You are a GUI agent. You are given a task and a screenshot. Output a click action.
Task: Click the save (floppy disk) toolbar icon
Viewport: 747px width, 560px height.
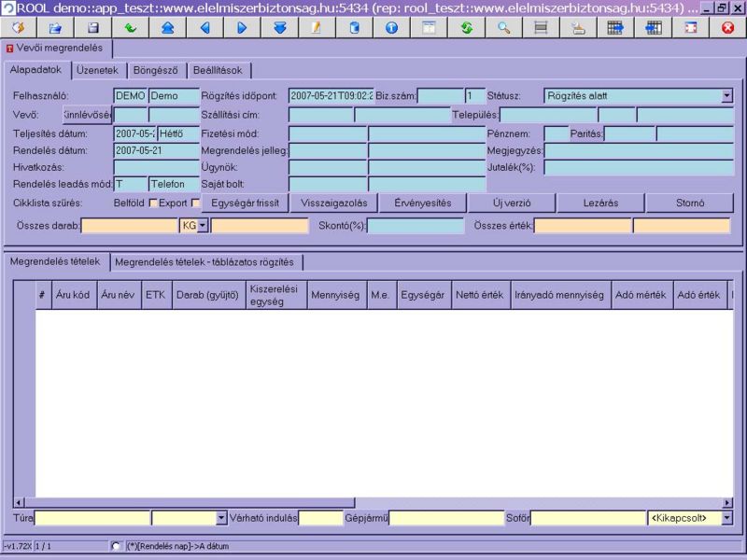(93, 28)
